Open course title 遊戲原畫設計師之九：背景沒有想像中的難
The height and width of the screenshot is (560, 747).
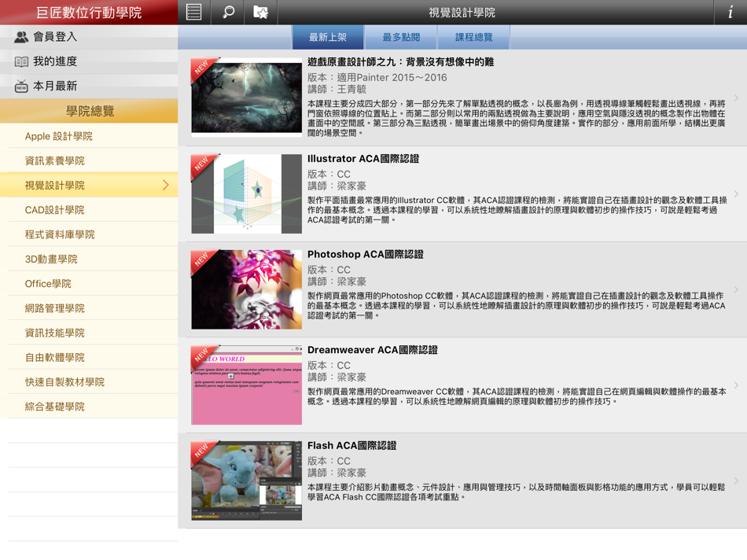pyautogui.click(x=401, y=62)
